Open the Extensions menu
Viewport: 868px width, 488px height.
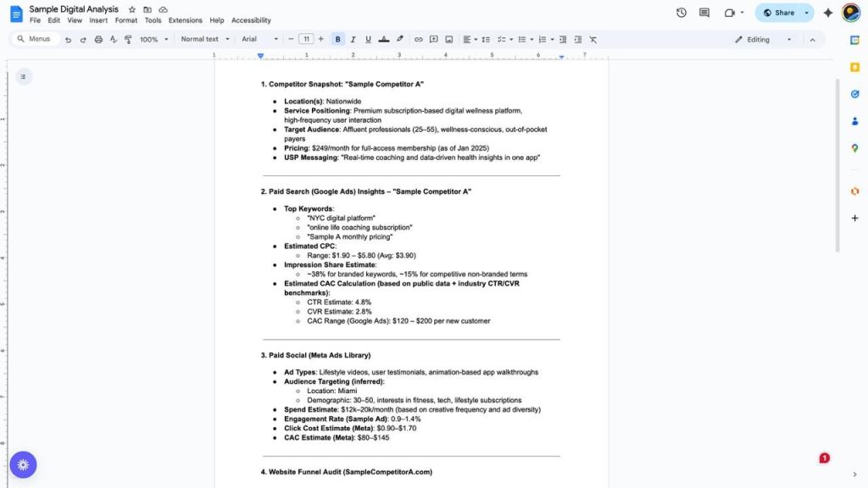[185, 20]
